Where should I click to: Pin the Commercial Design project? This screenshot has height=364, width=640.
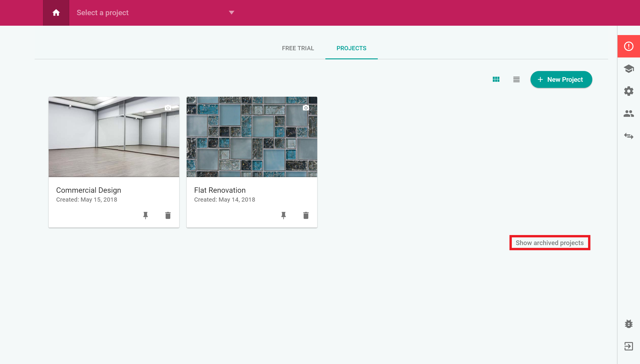pyautogui.click(x=145, y=215)
